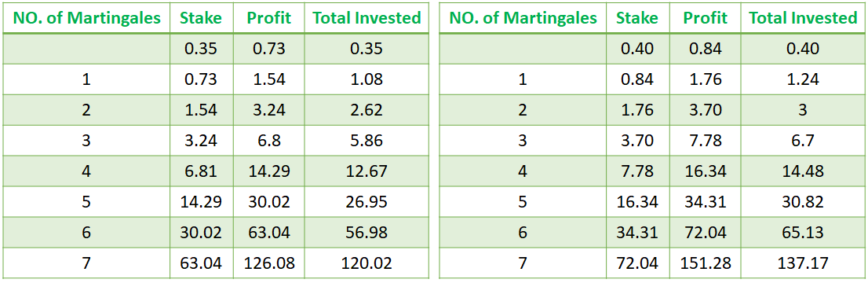Select the profit cell showing 126.08
The width and height of the screenshot is (868, 283).
tap(268, 263)
